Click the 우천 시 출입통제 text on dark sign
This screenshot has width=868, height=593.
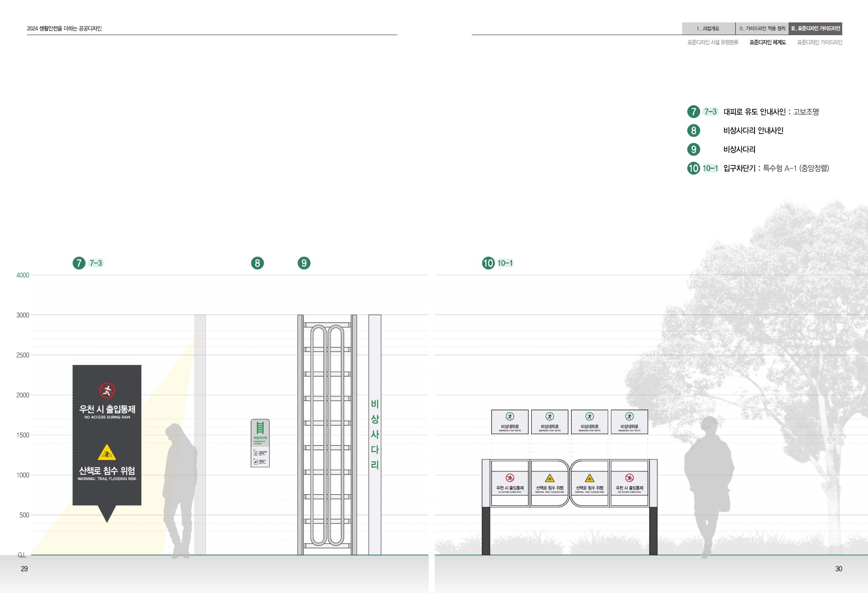point(107,409)
